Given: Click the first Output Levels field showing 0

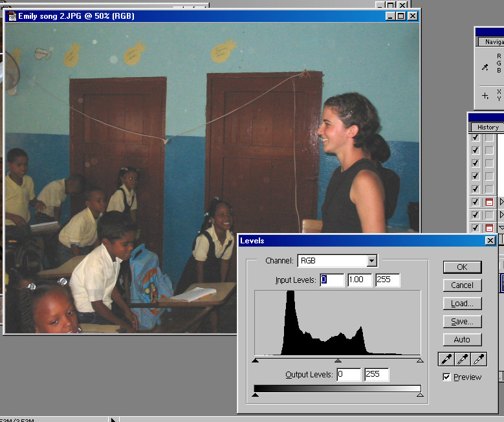Looking at the screenshot, I should tap(348, 375).
